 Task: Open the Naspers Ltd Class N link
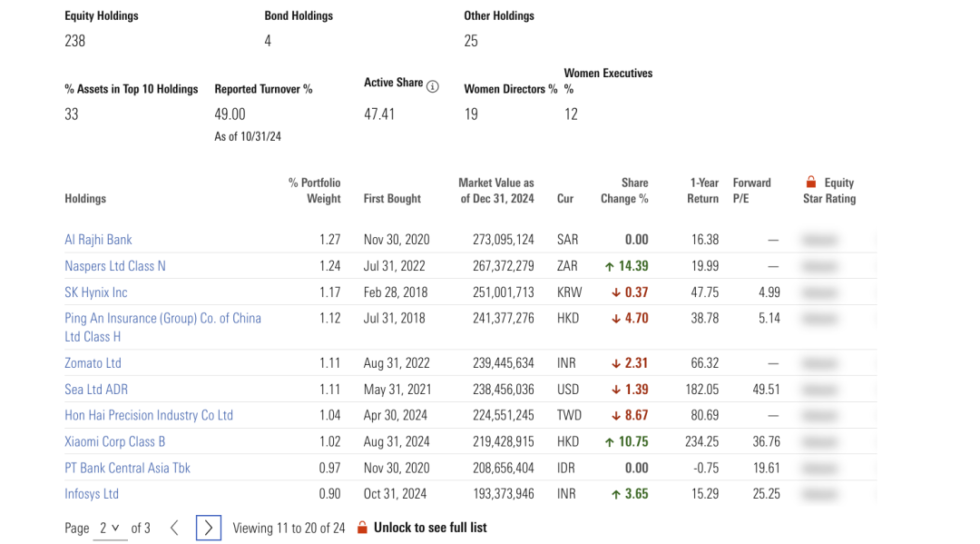115,266
